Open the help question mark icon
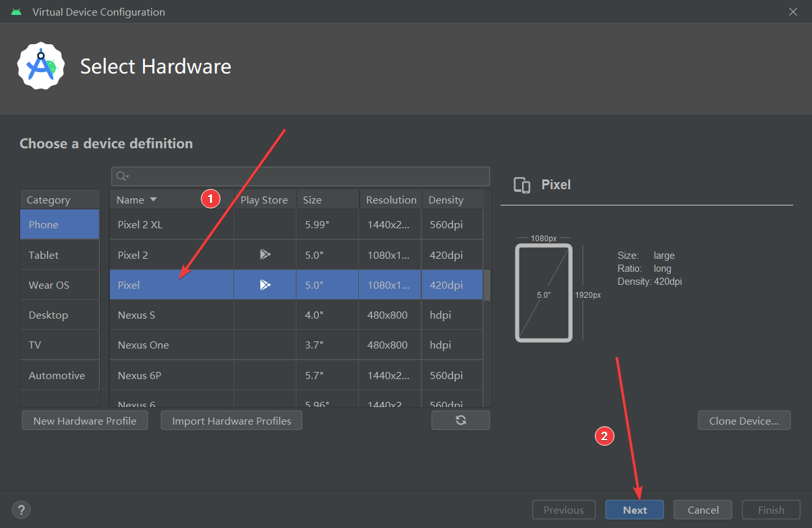The height and width of the screenshot is (528, 812). click(21, 510)
